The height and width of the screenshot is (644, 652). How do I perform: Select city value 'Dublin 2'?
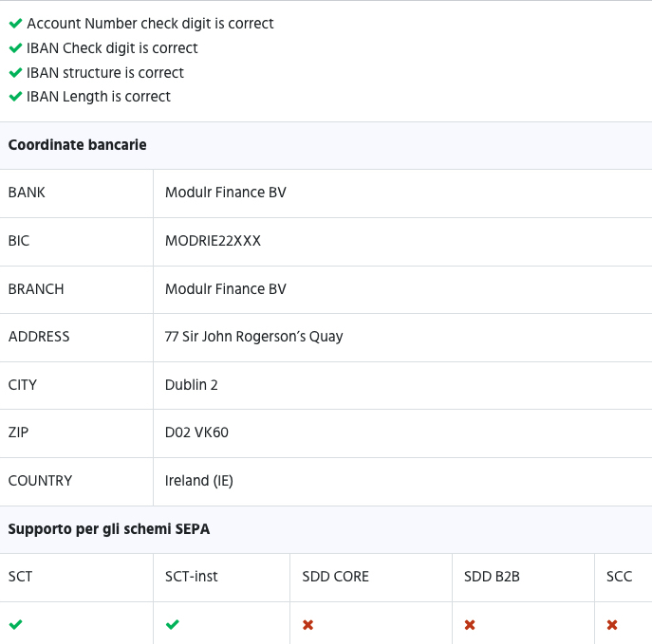tap(192, 385)
